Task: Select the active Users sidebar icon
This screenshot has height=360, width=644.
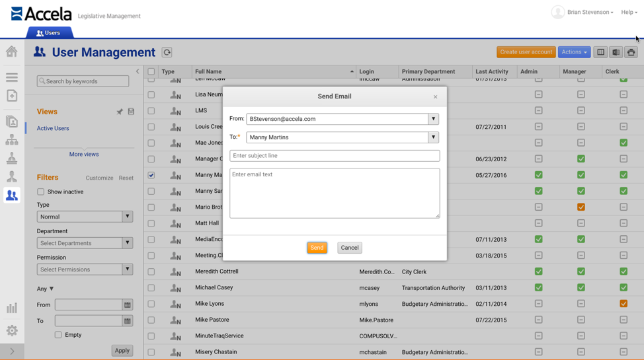Action: click(11, 195)
